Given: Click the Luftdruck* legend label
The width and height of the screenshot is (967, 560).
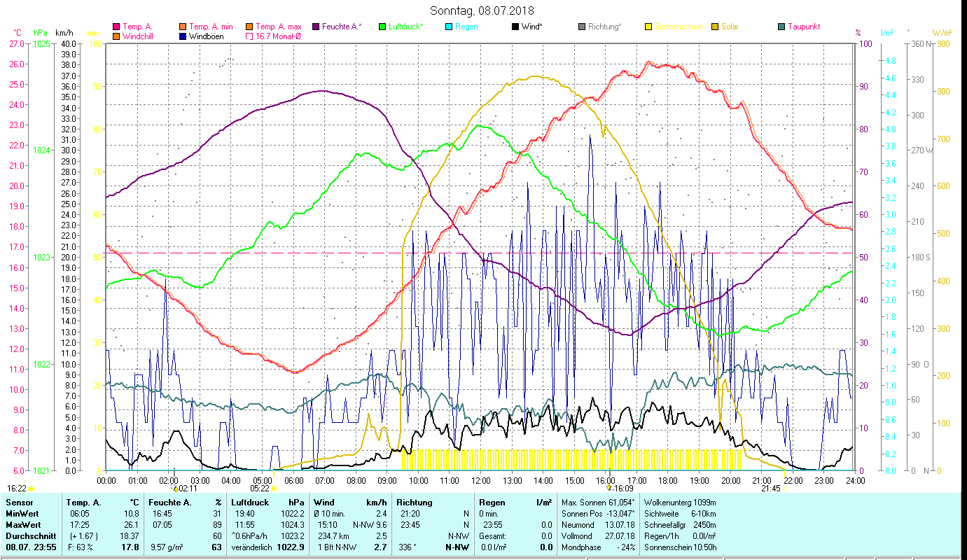Looking at the screenshot, I should point(406,27).
